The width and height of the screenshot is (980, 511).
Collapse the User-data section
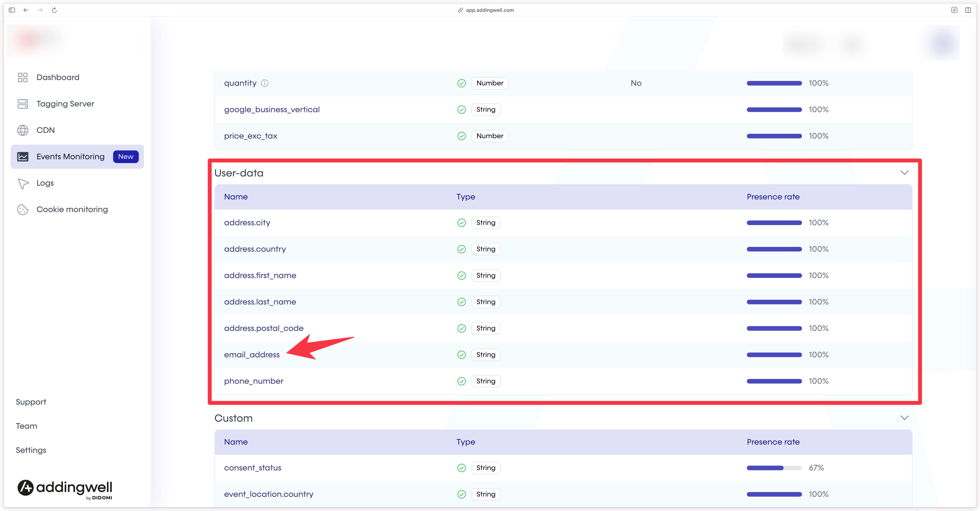point(905,172)
